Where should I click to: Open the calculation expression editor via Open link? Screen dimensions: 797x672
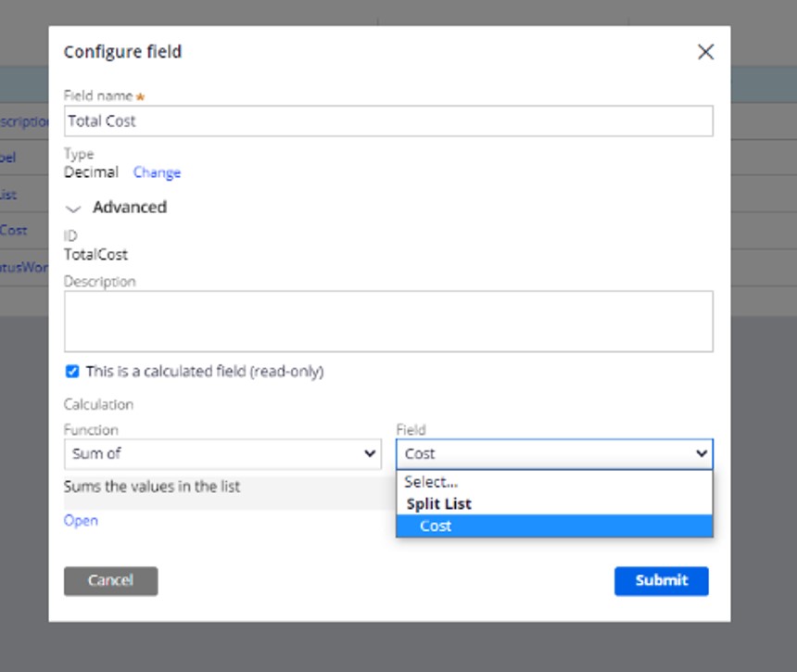[81, 520]
